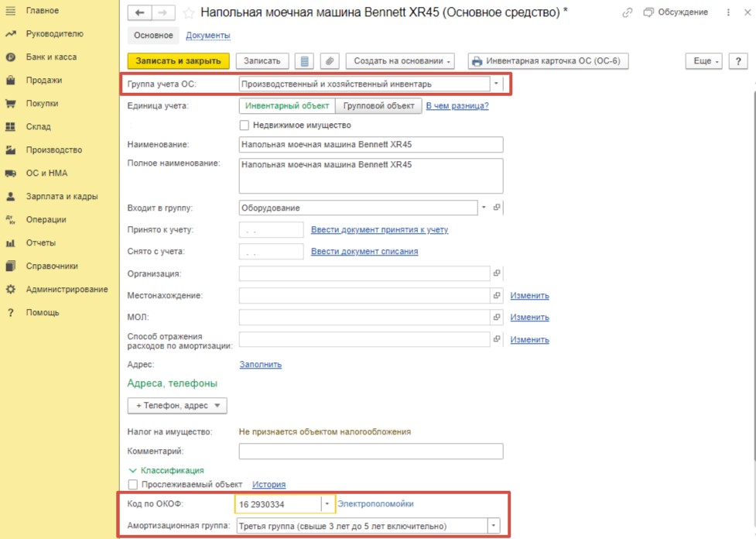Click the Помощь question mark icon

pos(11,313)
